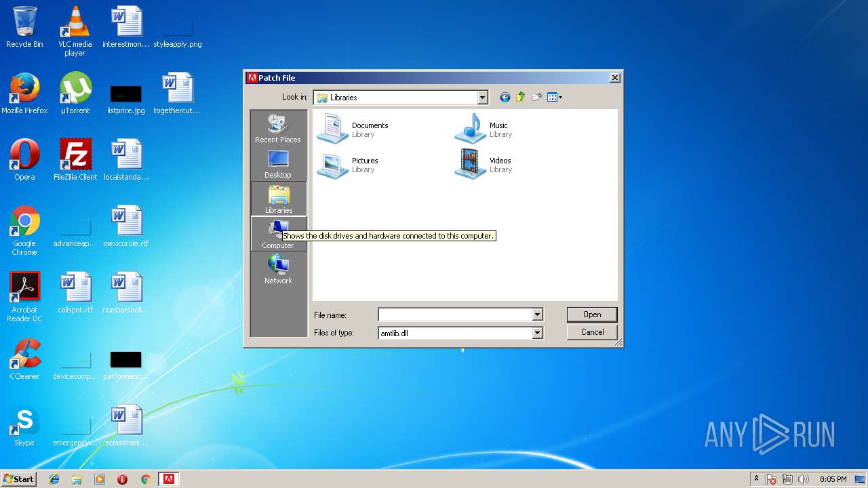This screenshot has width=868, height=488.
Task: Open the Action Center flag tray icon
Action: [x=772, y=479]
